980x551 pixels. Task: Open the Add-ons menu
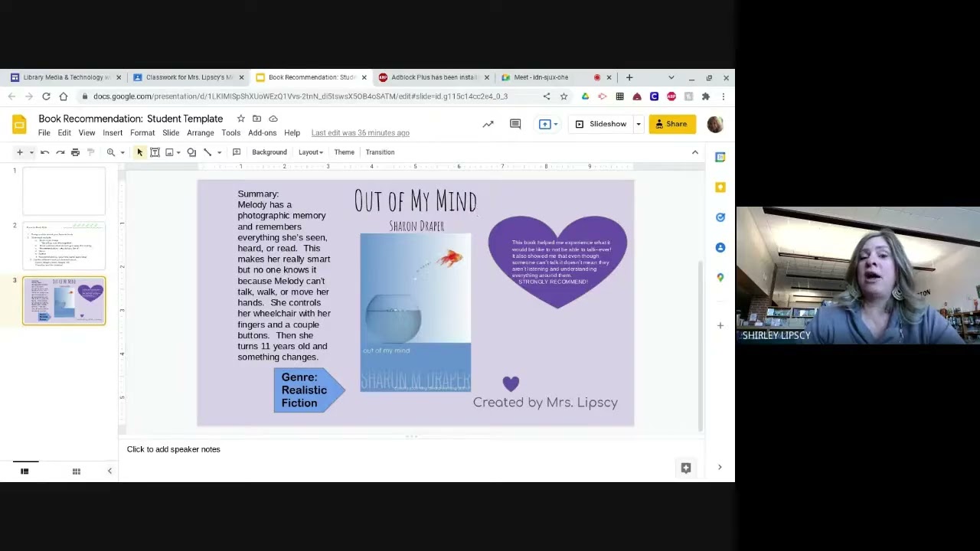[x=262, y=133]
